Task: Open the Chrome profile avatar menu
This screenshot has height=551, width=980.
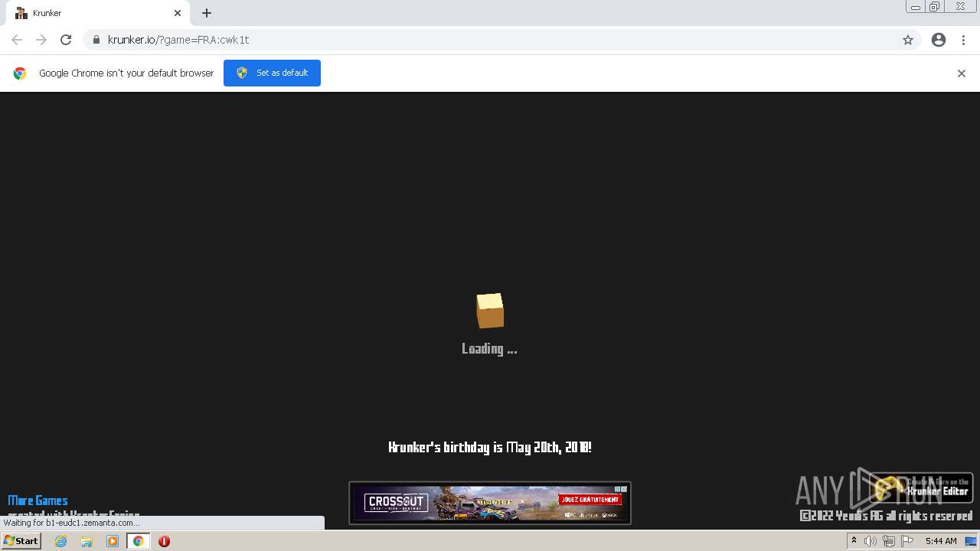Action: [x=939, y=40]
